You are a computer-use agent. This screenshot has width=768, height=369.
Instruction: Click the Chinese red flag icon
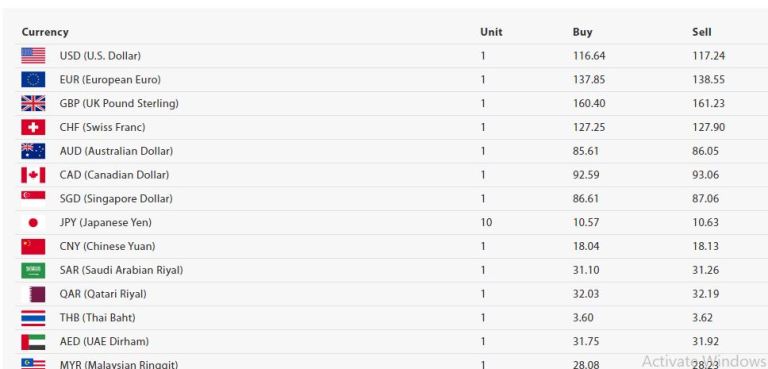coord(33,246)
